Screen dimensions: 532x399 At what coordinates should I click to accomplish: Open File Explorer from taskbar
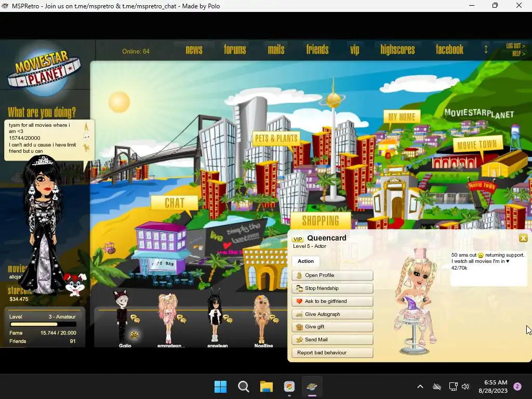coord(267,387)
